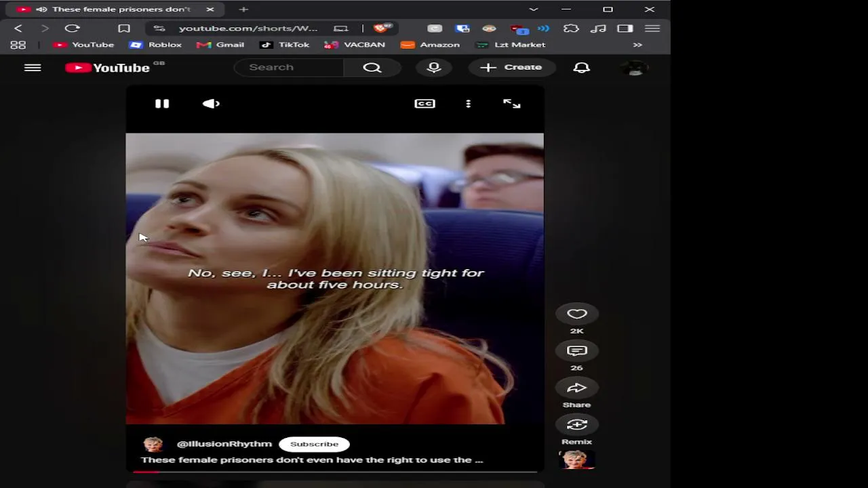Screen dimensions: 868x488
Task: Reload the current page
Action: point(72,28)
